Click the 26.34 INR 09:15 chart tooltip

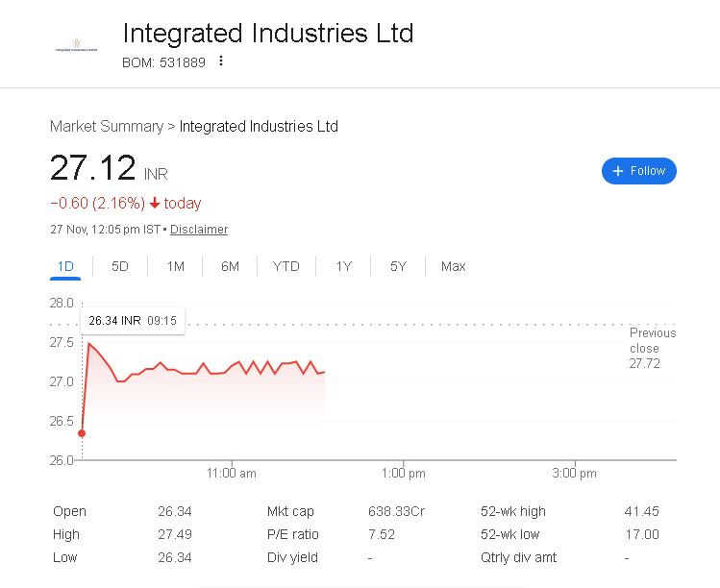pyautogui.click(x=133, y=321)
